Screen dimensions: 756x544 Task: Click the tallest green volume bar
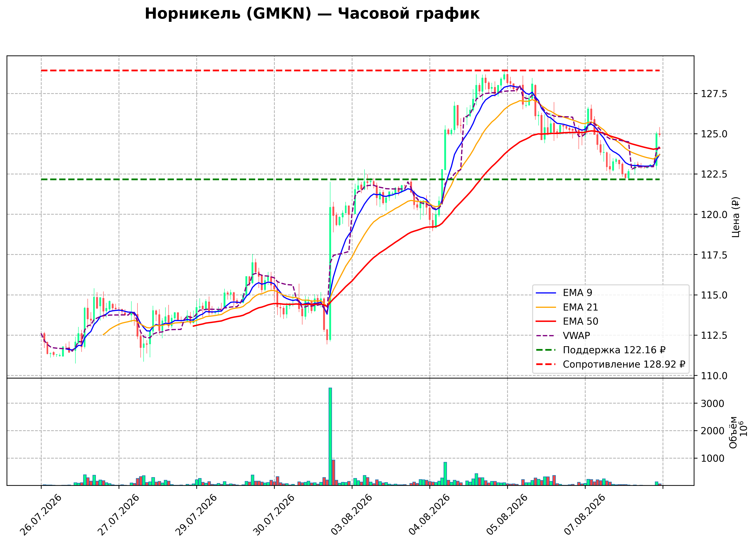pyautogui.click(x=330, y=436)
